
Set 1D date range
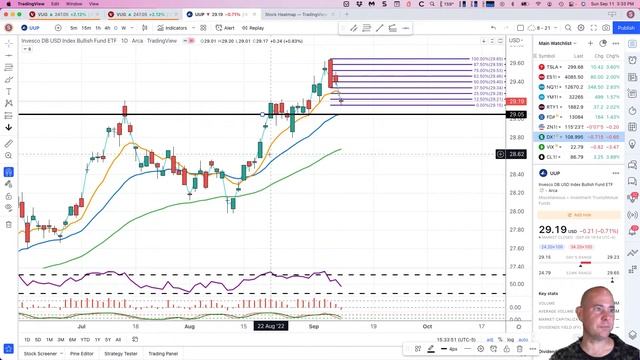[x=27, y=340]
